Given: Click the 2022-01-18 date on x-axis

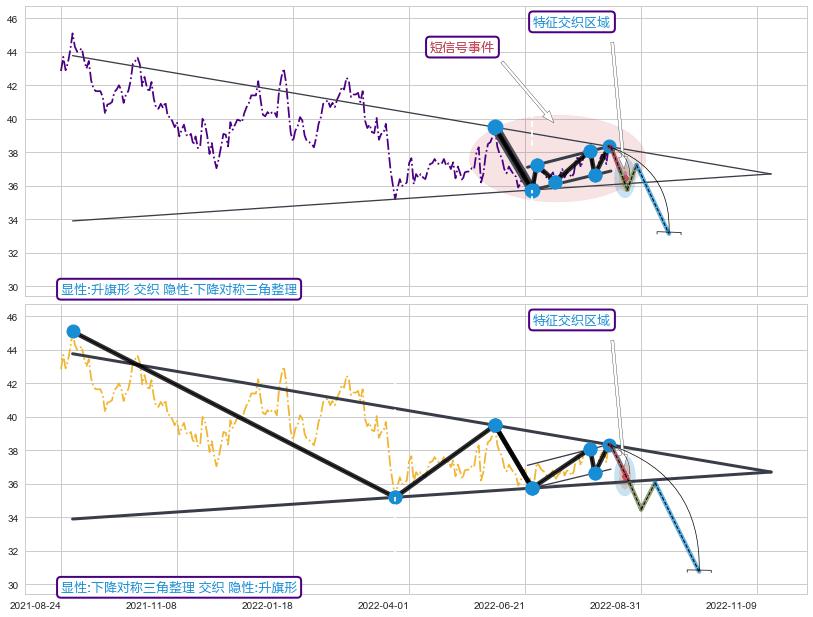Looking at the screenshot, I should pyautogui.click(x=270, y=605).
